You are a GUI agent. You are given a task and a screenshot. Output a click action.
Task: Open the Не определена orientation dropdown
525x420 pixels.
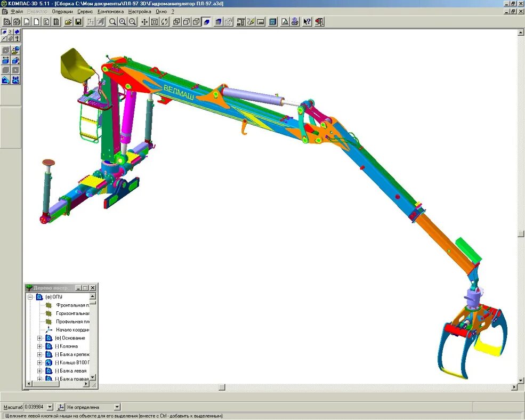point(117,407)
